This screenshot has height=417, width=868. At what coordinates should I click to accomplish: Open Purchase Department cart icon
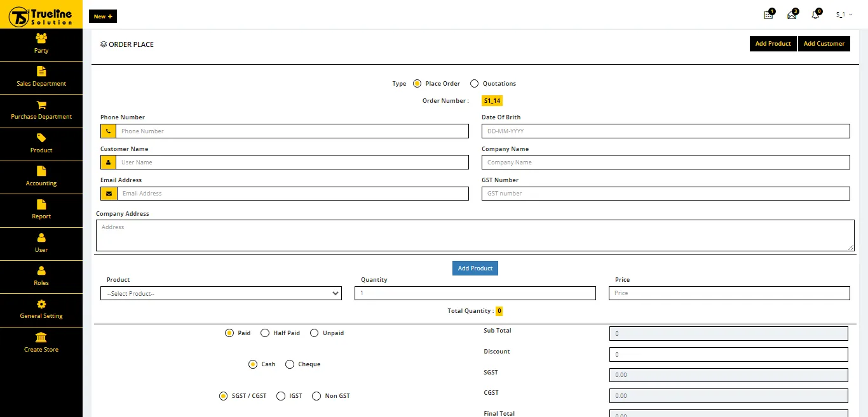click(41, 105)
